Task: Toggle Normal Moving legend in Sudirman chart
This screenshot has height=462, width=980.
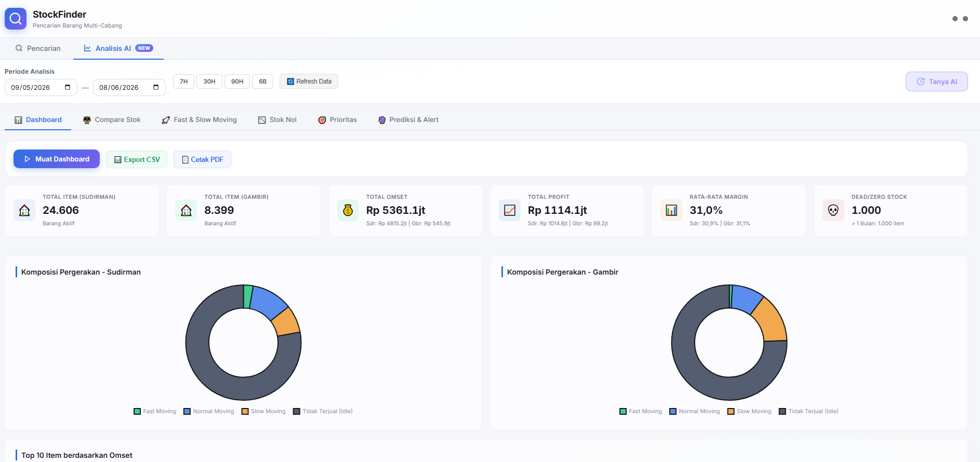Action: click(x=209, y=411)
